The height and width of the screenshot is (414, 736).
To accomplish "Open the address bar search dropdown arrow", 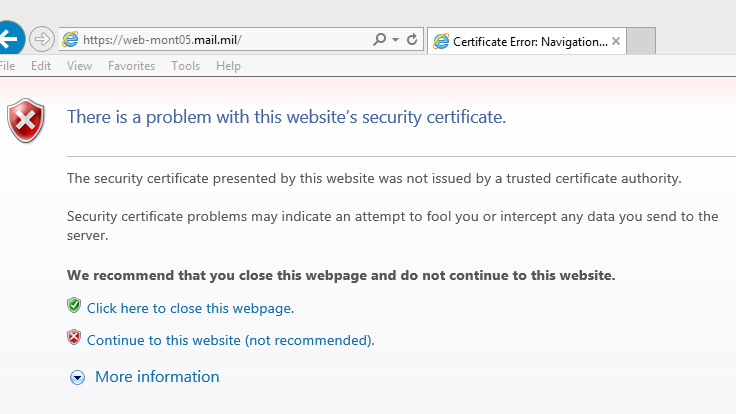I will [x=395, y=40].
